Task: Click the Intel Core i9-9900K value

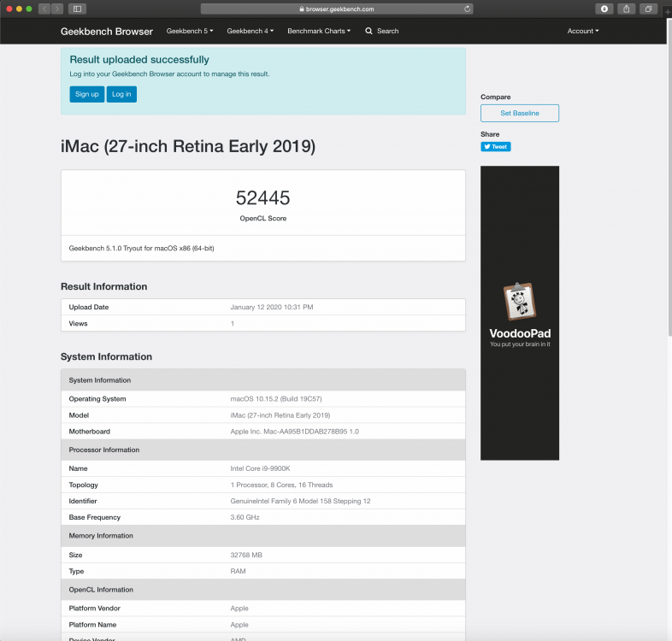Action: tap(260, 468)
